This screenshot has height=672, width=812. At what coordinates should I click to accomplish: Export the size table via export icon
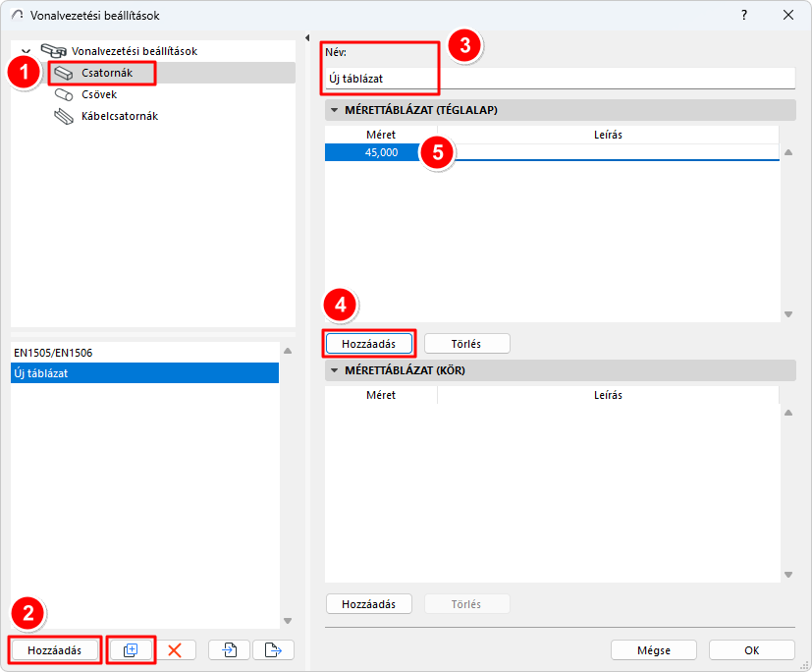(x=273, y=650)
